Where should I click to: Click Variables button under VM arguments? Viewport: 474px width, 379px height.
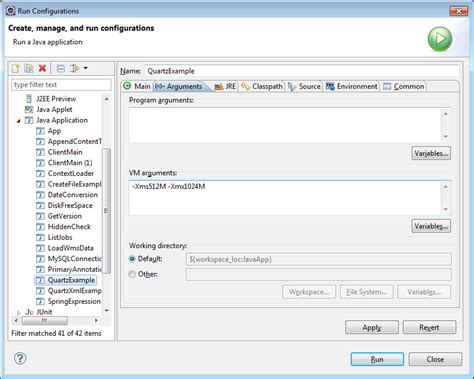pyautogui.click(x=431, y=226)
